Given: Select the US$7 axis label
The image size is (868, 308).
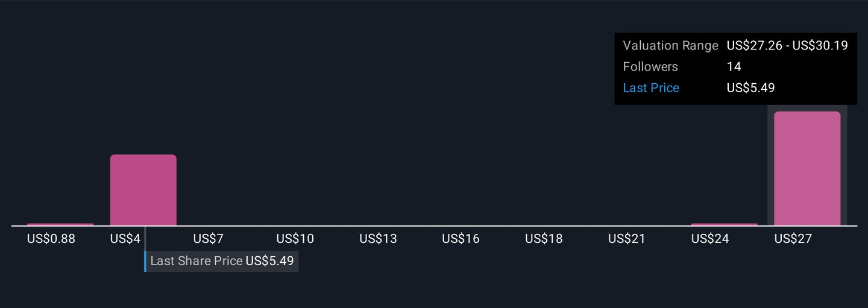Looking at the screenshot, I should 209,239.
